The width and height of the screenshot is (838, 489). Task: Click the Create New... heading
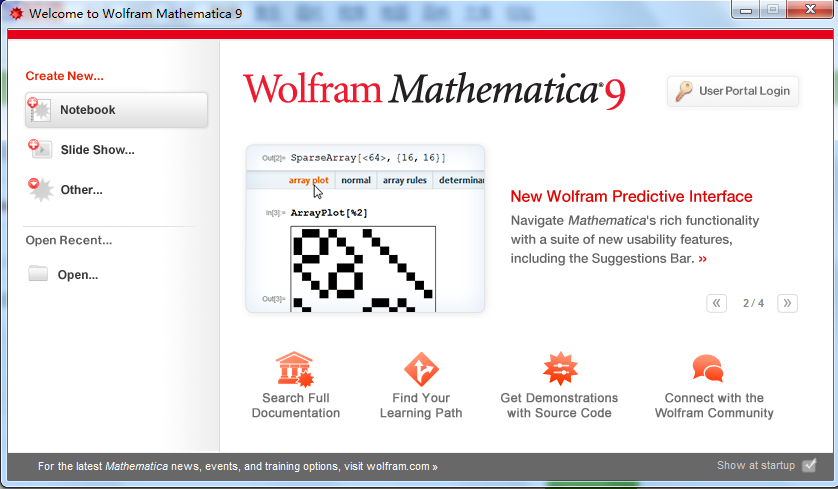[65, 76]
